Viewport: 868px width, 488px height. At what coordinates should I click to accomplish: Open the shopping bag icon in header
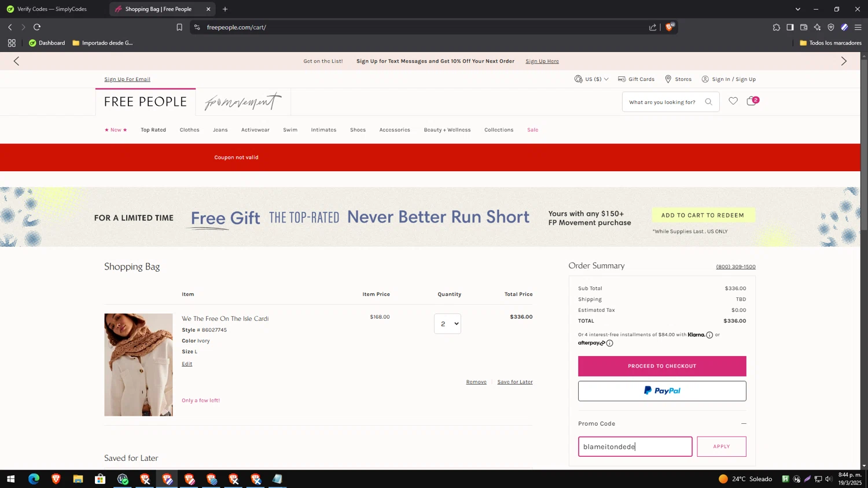tap(752, 101)
